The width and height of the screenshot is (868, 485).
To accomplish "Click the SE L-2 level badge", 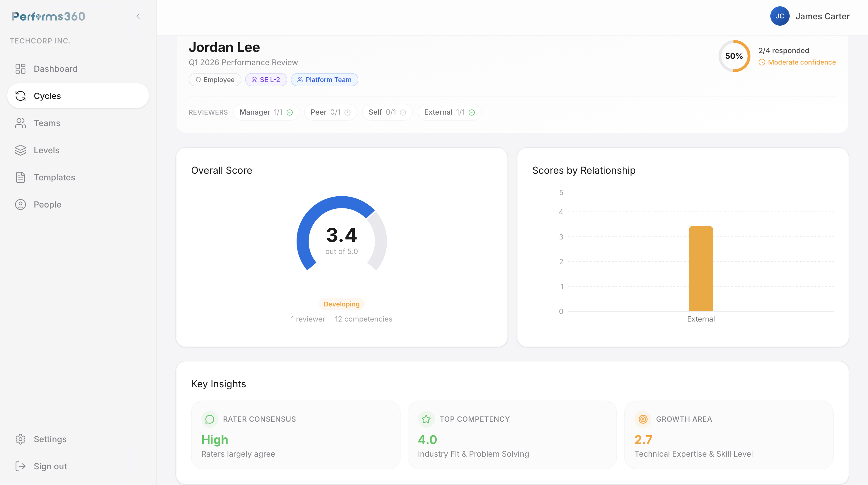I will coord(266,80).
